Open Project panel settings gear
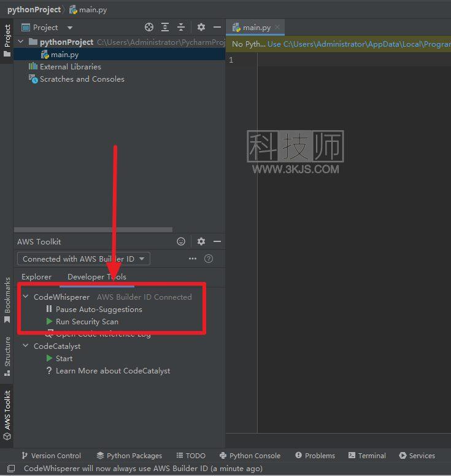451x476 pixels. point(201,27)
